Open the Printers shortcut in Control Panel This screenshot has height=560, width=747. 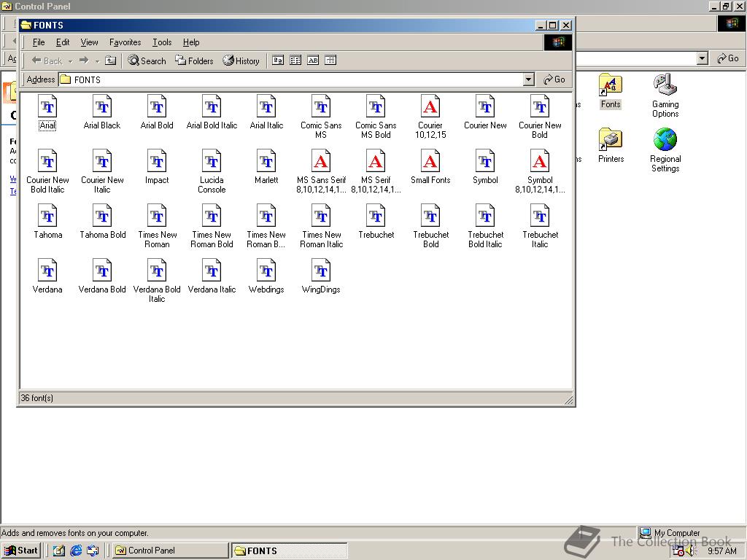(611, 145)
